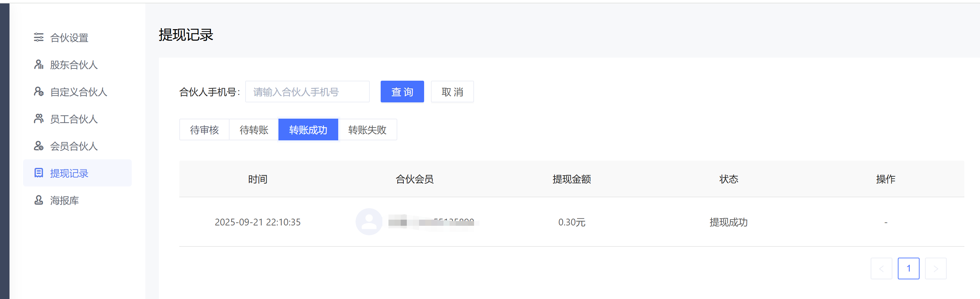980x299 pixels.
Task: Click the member avatar in the record row
Action: (x=369, y=222)
